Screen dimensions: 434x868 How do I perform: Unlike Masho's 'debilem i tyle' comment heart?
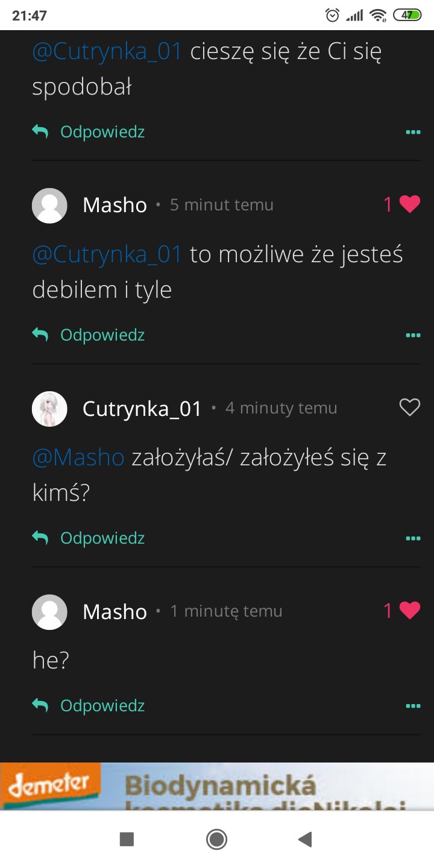pos(409,205)
